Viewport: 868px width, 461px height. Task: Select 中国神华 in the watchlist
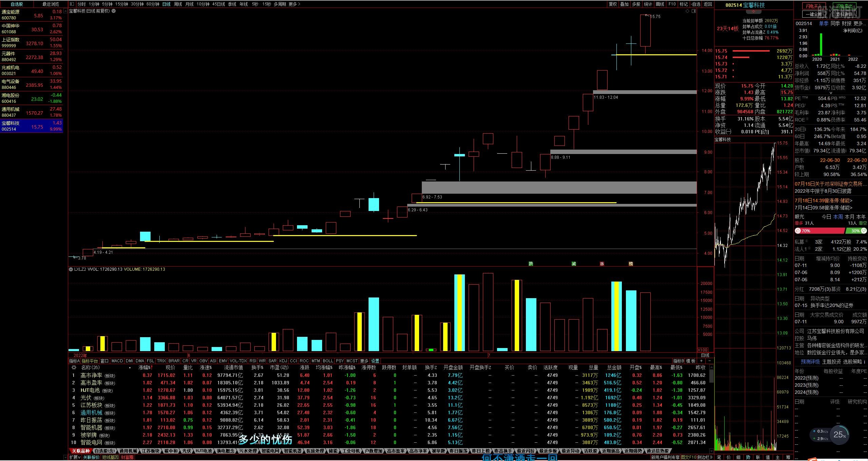(x=32, y=28)
